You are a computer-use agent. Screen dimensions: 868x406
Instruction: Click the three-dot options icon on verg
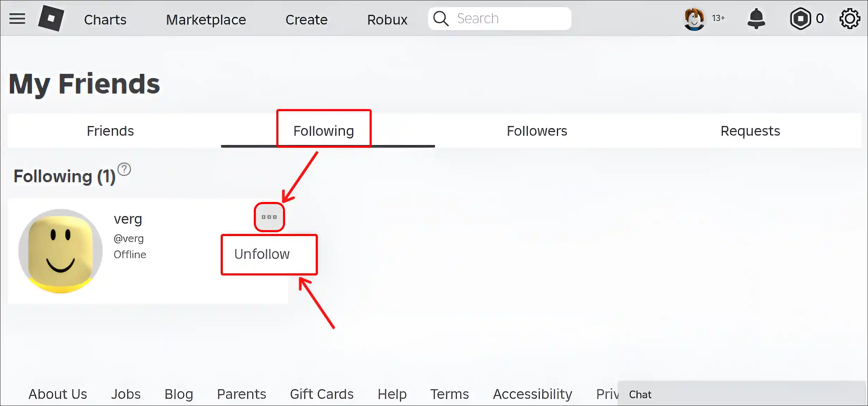point(270,216)
